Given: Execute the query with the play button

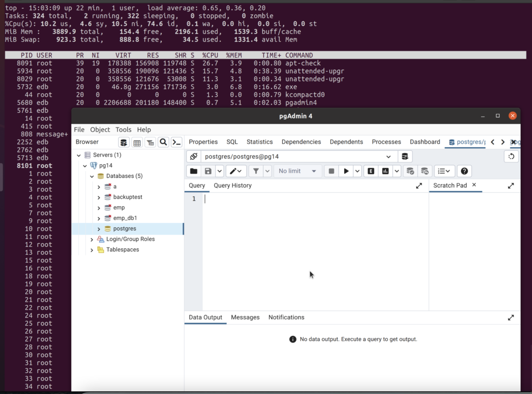Looking at the screenshot, I should 346,171.
